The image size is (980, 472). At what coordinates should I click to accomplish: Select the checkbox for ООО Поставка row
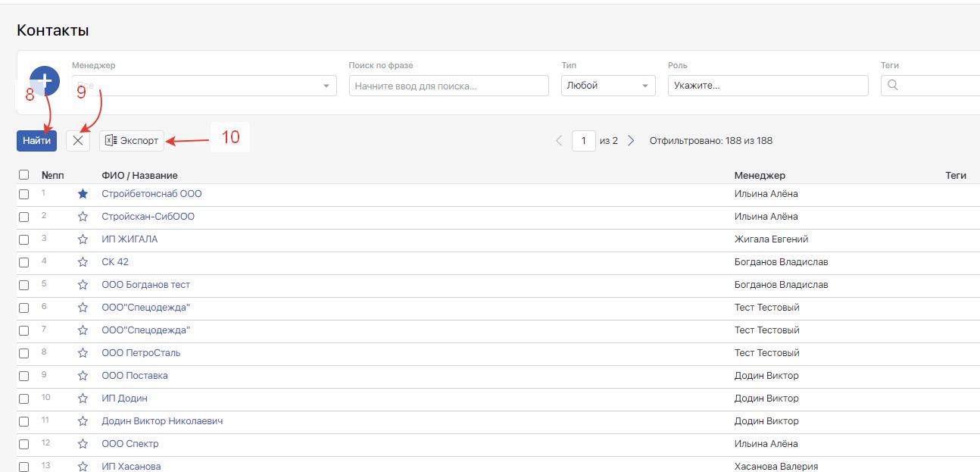click(24, 376)
